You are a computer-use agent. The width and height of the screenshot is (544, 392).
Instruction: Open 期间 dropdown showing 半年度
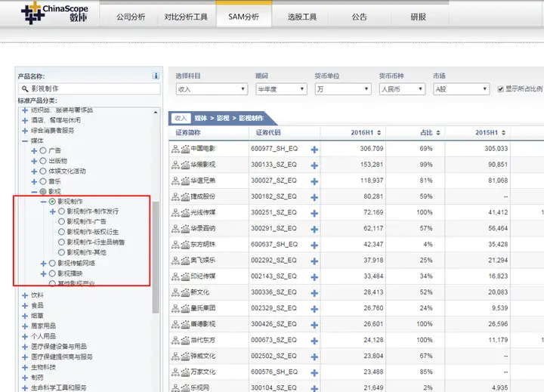(x=281, y=89)
